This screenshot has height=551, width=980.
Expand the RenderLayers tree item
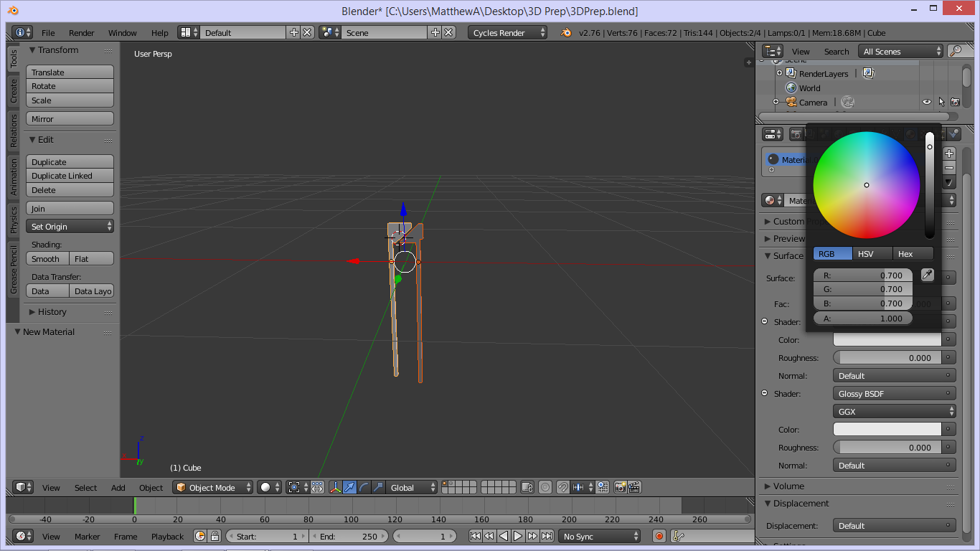pyautogui.click(x=780, y=73)
